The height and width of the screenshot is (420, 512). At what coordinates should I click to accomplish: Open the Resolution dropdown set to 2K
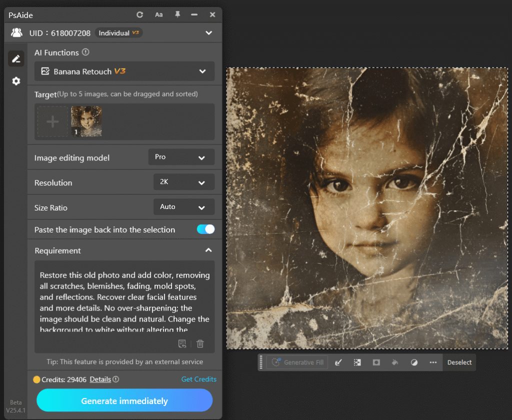183,182
